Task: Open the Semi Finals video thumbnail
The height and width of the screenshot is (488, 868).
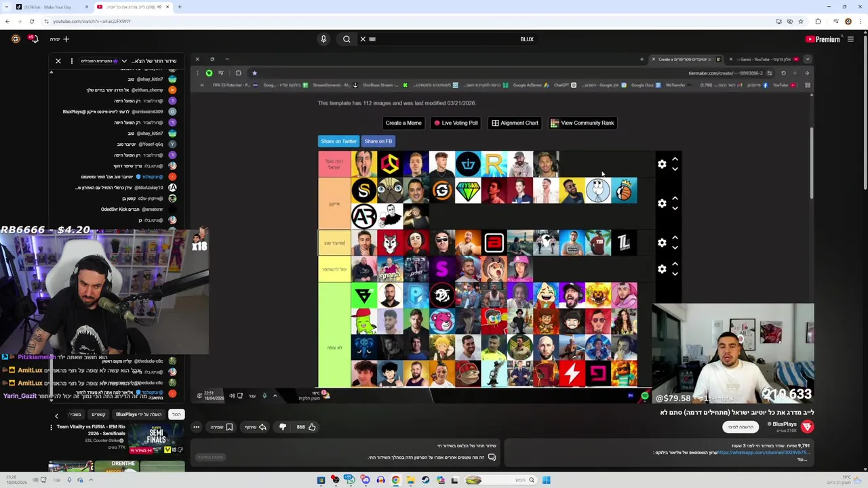Action: [x=157, y=439]
